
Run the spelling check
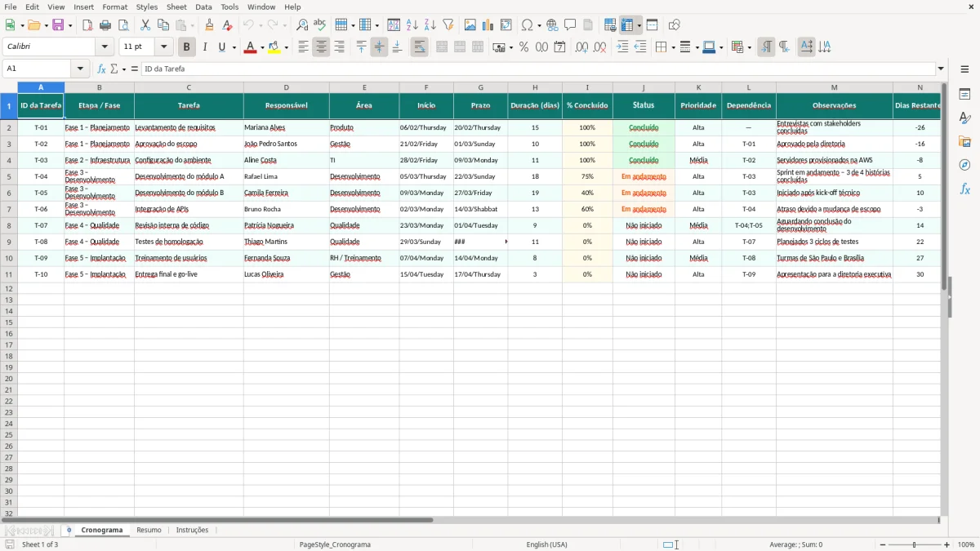[x=320, y=25]
